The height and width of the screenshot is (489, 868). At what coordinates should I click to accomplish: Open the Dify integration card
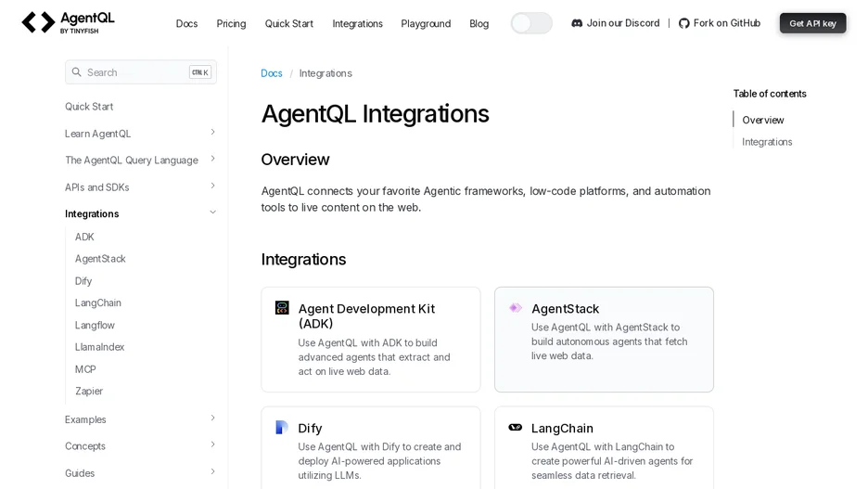[x=371, y=448]
